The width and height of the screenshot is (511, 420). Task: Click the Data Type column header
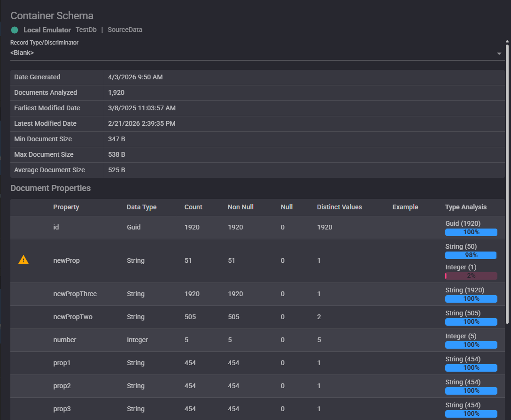click(x=141, y=207)
